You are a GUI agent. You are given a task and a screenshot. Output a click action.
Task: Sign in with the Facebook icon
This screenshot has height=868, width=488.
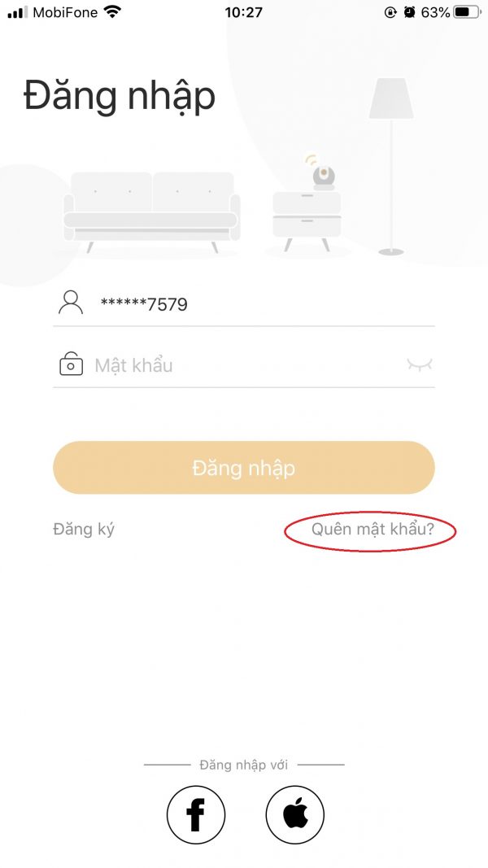[196, 814]
